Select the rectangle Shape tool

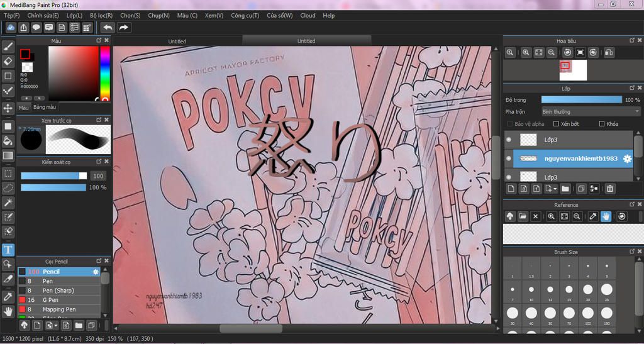point(8,76)
